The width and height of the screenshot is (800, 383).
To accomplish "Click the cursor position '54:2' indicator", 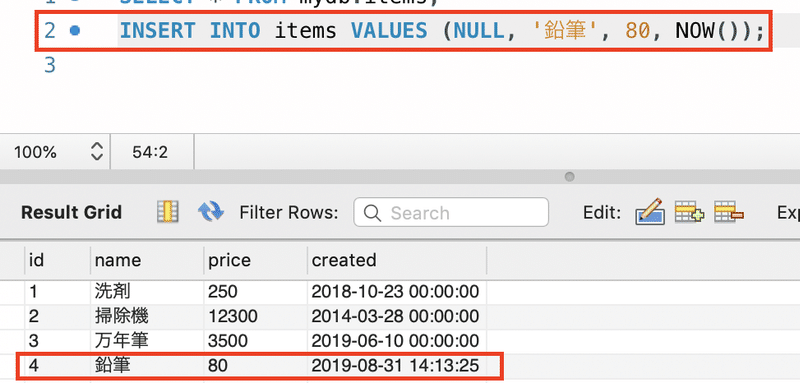I will (x=150, y=152).
